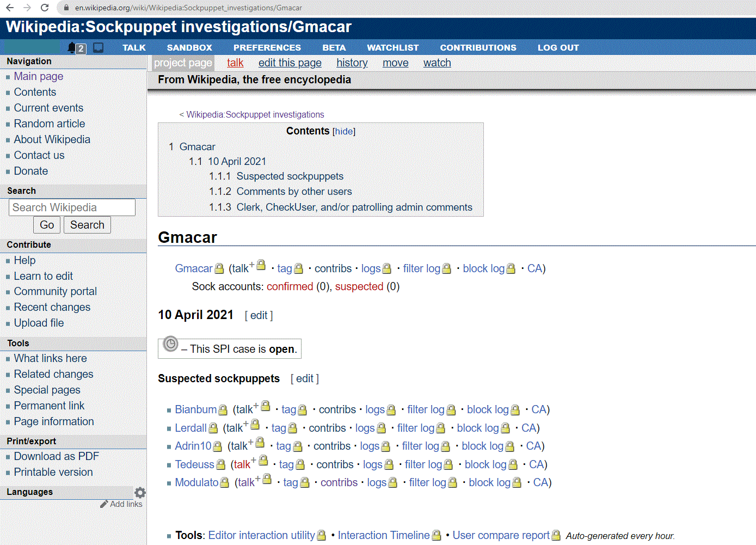
Task: Click the browser back arrow
Action: pos(10,8)
